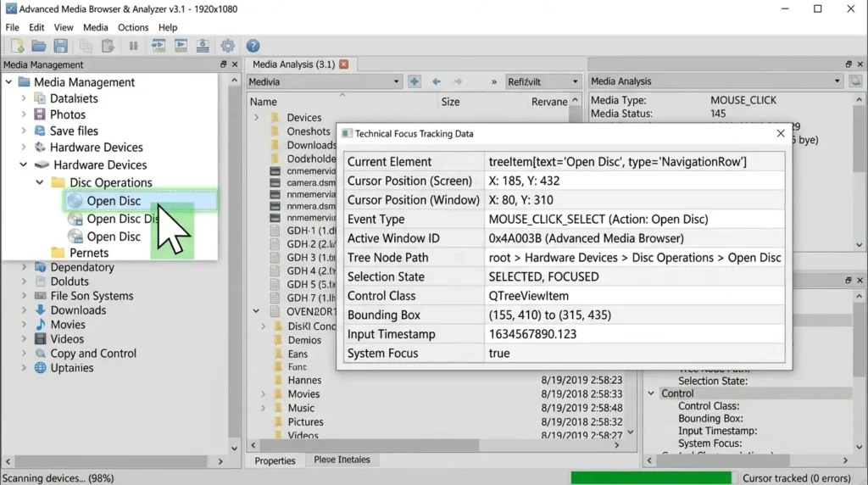
Task: Close the Media Analysis (3.1) tab
Action: click(x=344, y=64)
